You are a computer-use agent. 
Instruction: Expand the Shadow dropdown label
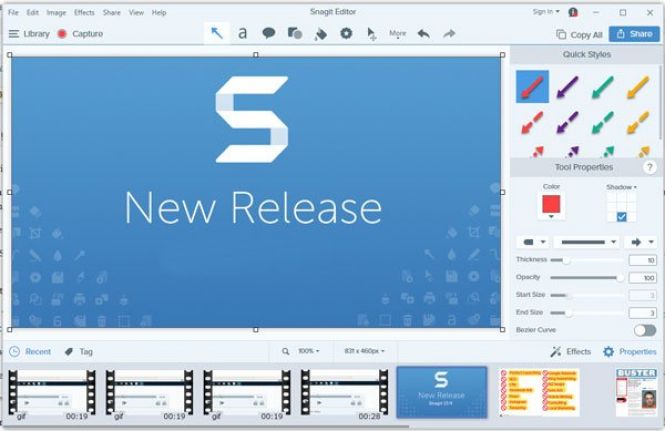621,187
